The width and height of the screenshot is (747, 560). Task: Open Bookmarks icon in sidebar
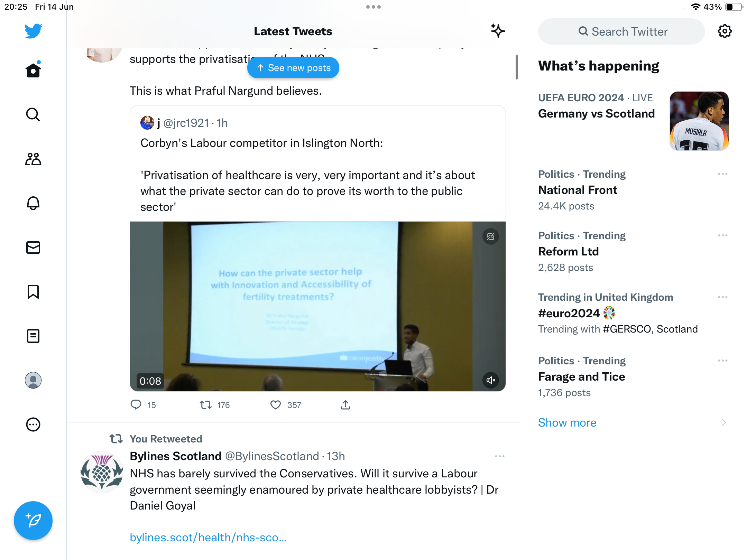click(x=33, y=292)
